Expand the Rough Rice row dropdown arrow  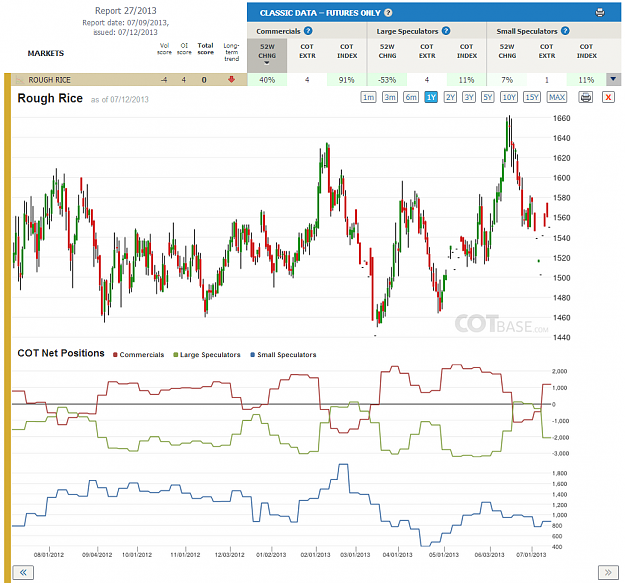point(613,79)
